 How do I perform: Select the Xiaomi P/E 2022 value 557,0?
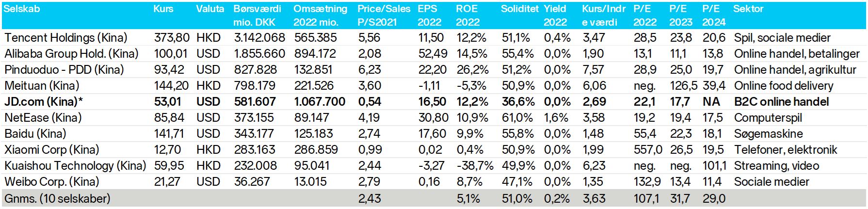[x=648, y=150]
